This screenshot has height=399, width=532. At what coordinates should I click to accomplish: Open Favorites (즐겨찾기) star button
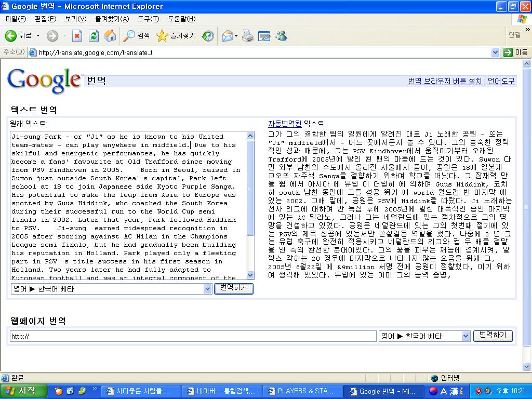(176, 36)
